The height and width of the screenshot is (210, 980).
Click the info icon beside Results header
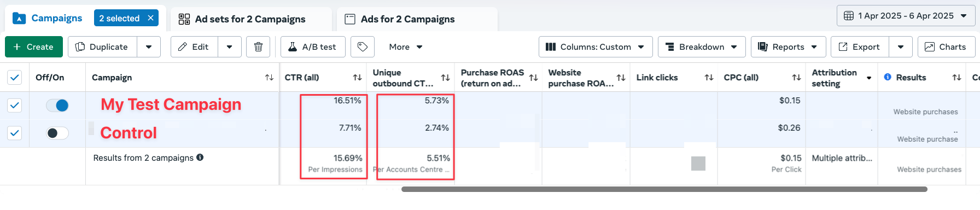(888, 77)
